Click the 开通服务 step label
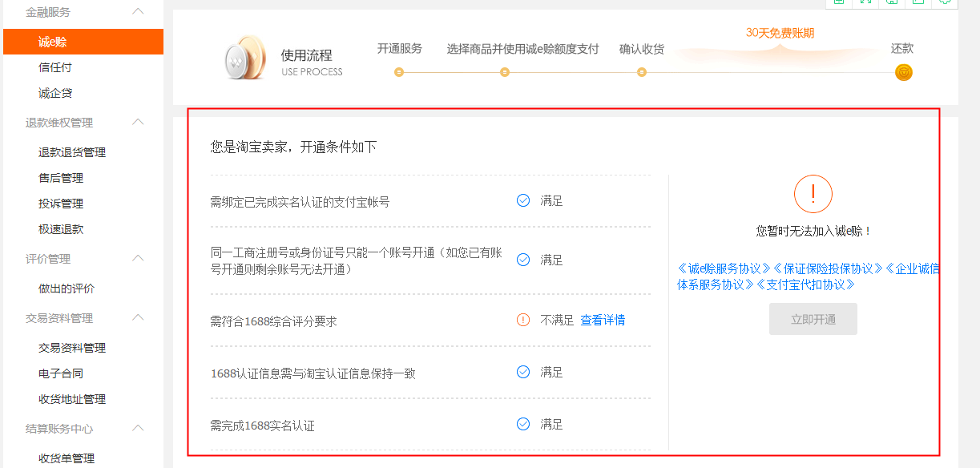Viewport: 980px width, 468px height. click(400, 48)
